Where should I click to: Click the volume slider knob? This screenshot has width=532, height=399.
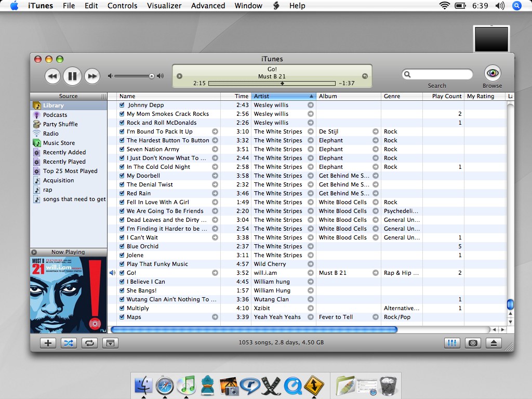pos(152,76)
